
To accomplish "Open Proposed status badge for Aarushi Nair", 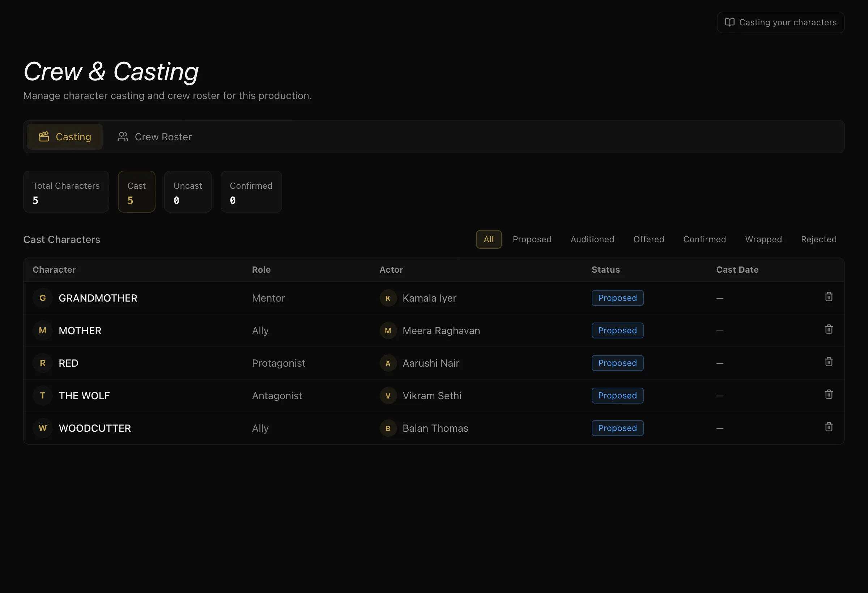I will coord(617,363).
